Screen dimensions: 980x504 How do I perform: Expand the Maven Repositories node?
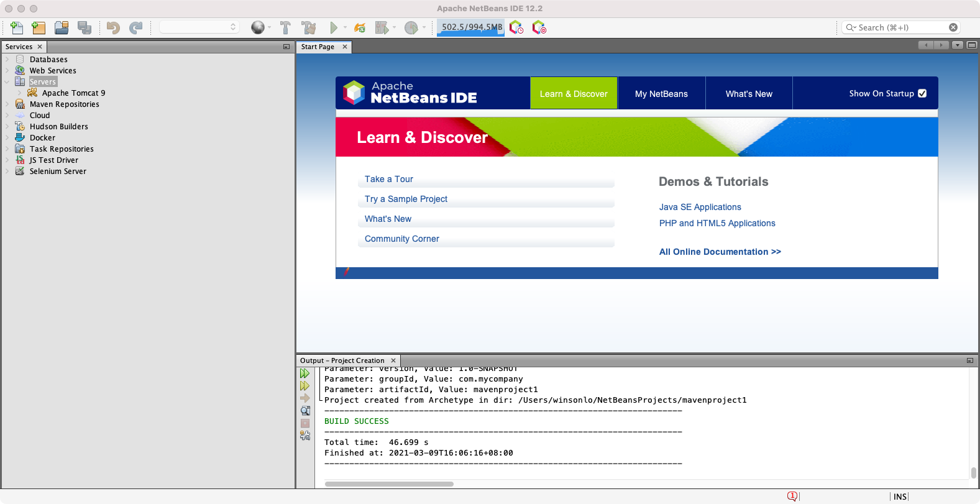click(7, 104)
